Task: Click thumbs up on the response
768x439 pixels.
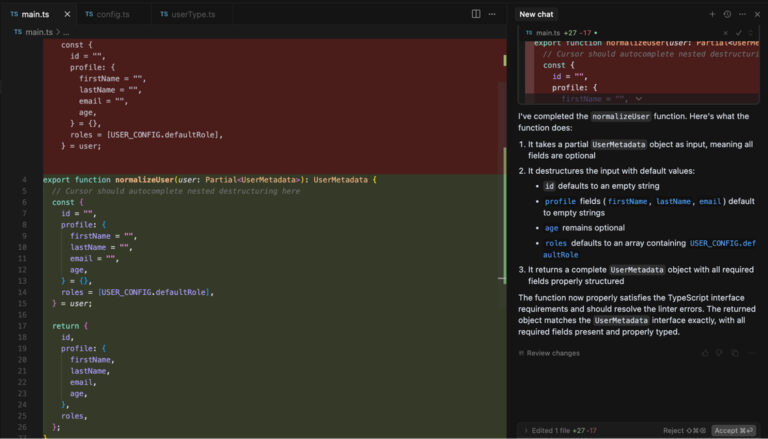Action: point(705,353)
